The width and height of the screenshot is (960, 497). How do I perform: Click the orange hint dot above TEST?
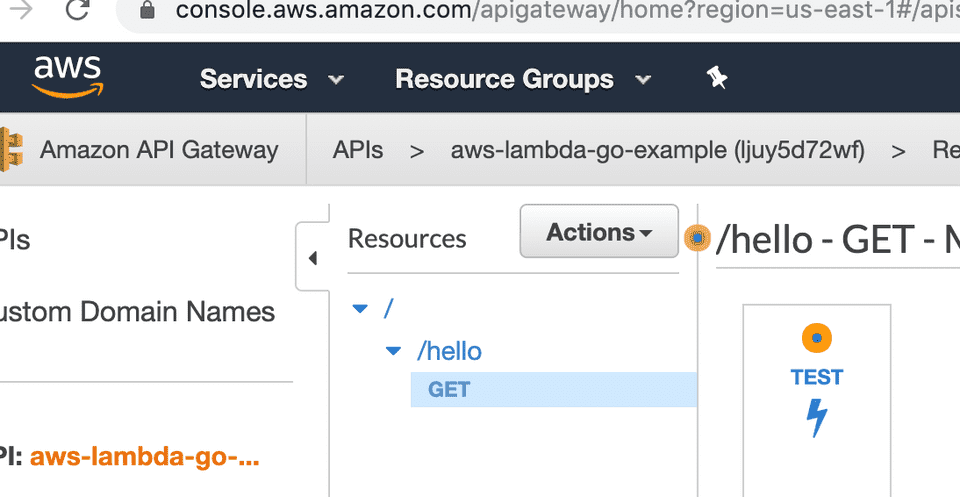pyautogui.click(x=817, y=338)
